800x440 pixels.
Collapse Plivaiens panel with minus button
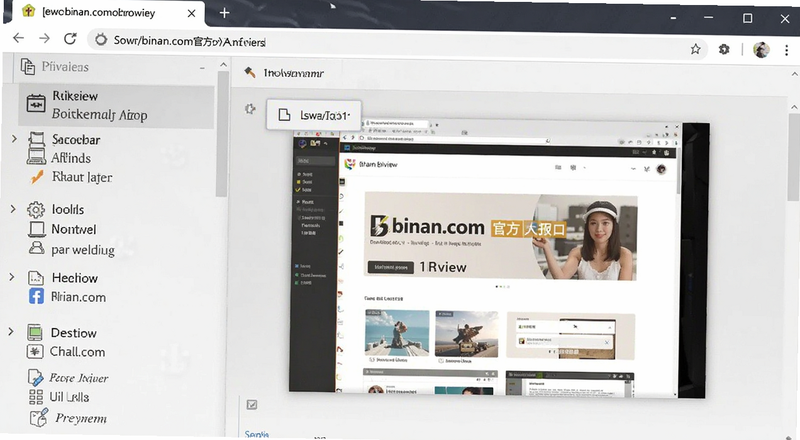click(203, 67)
